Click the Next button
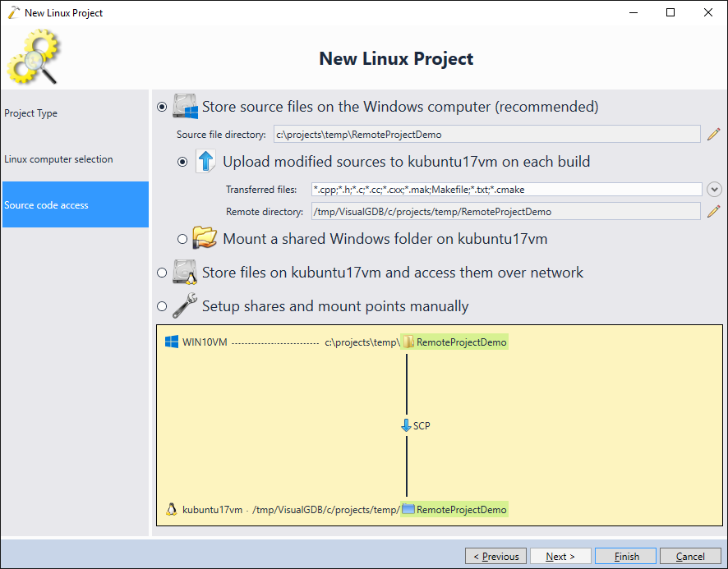 [x=560, y=556]
